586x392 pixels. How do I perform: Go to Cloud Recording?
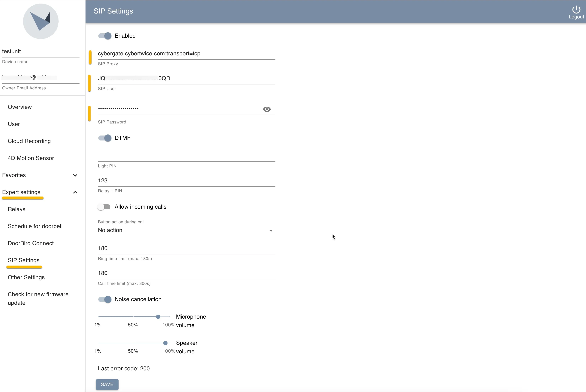pyautogui.click(x=29, y=141)
